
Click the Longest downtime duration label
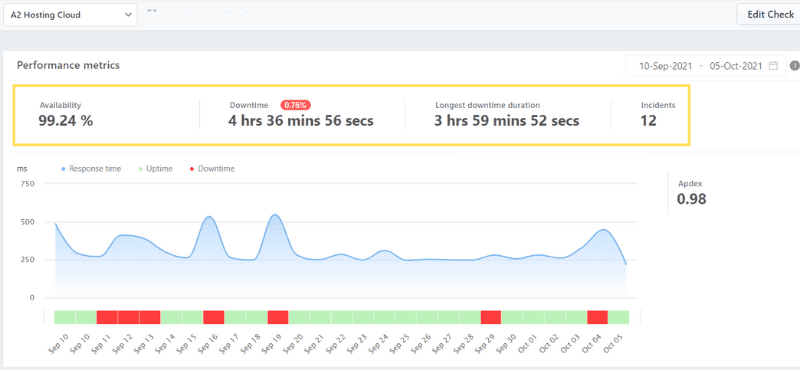click(487, 105)
